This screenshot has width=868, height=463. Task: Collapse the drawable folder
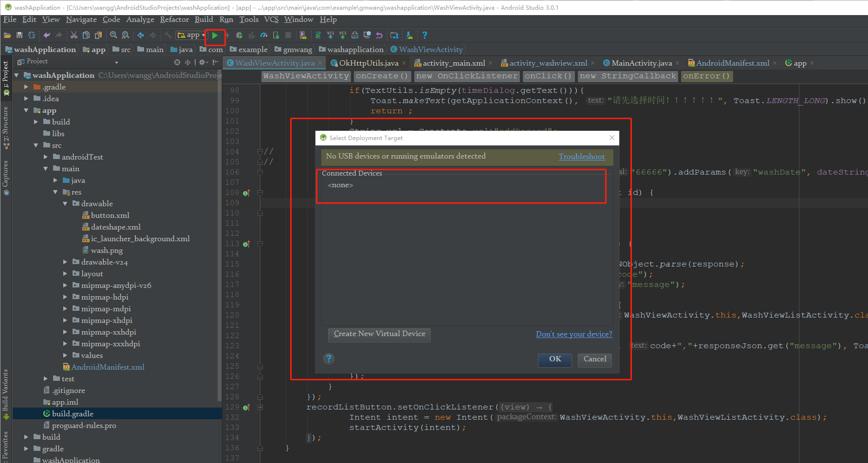click(x=65, y=203)
